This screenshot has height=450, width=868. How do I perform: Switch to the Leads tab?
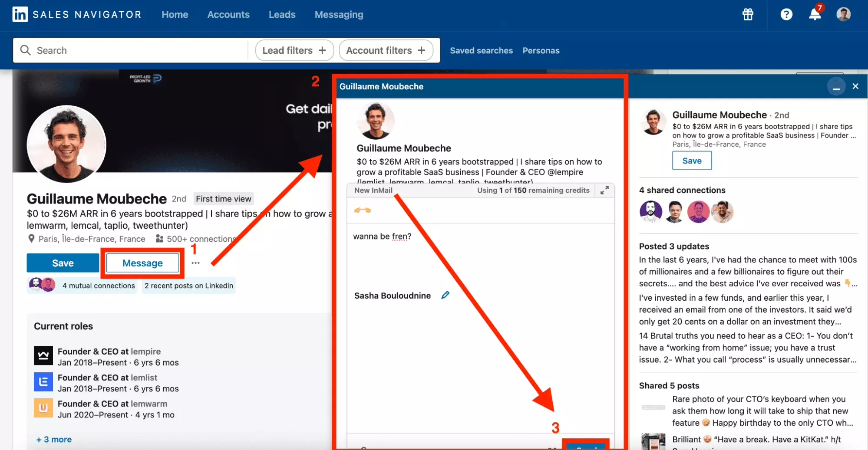point(282,14)
